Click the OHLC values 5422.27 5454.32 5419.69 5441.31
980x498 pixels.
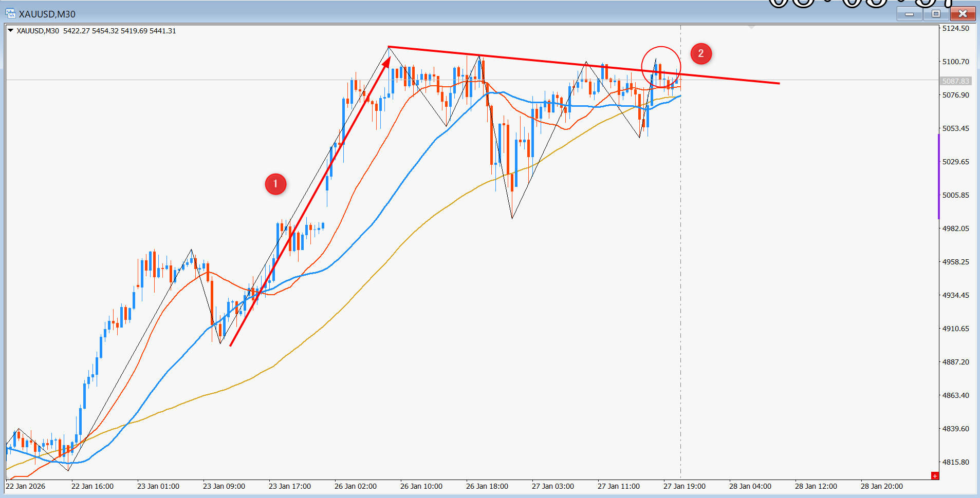click(120, 31)
